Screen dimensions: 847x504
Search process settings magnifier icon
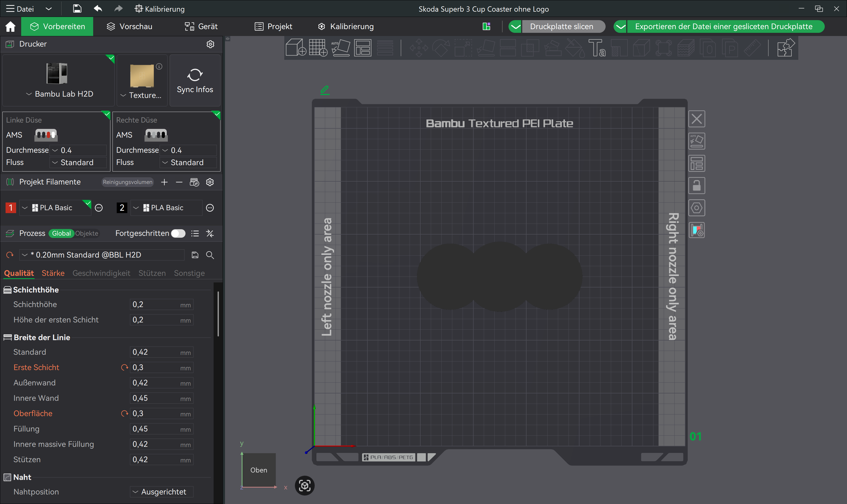point(210,255)
